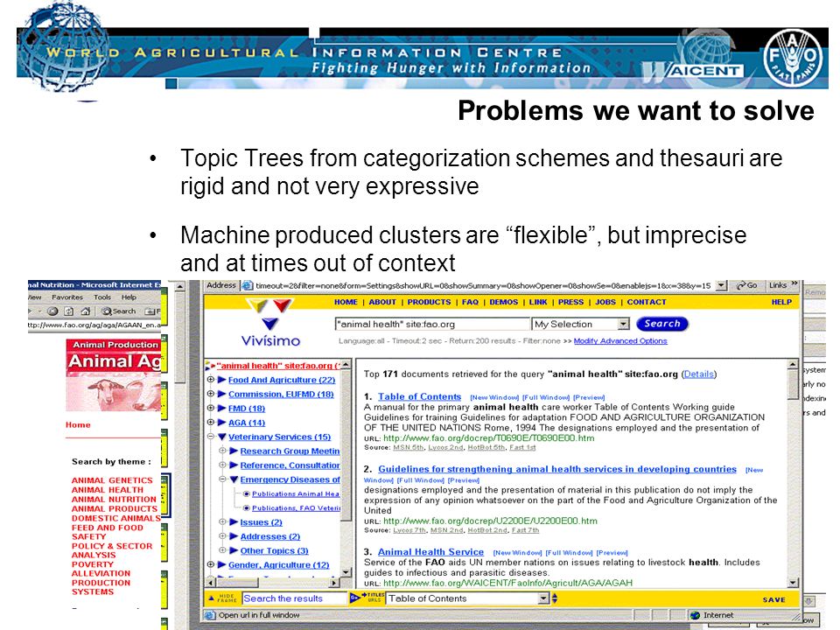Click the FAO emblem in the banner

tap(793, 57)
